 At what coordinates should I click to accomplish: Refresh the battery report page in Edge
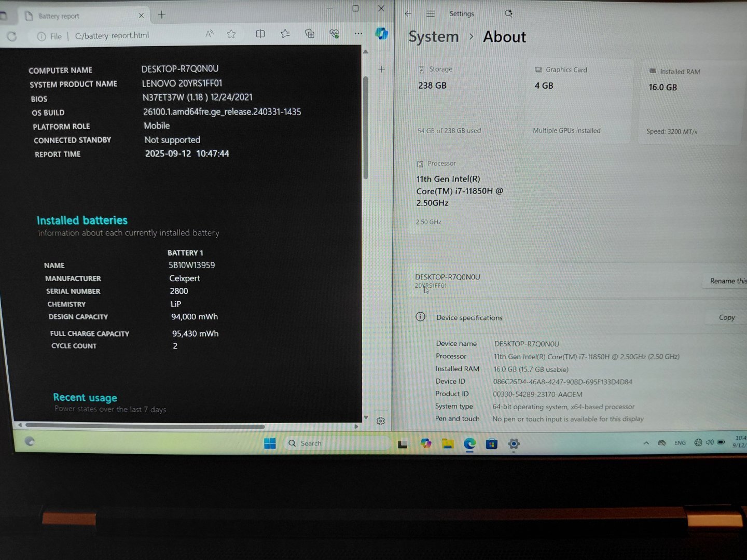(11, 36)
